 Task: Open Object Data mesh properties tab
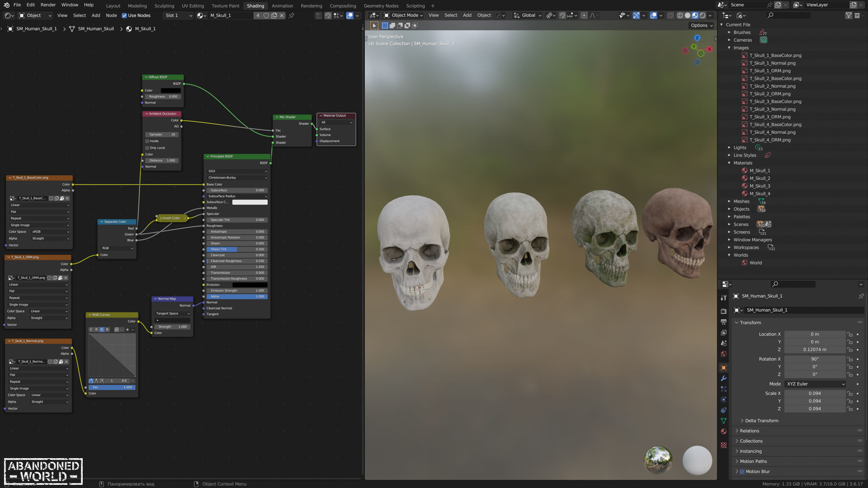point(724,421)
